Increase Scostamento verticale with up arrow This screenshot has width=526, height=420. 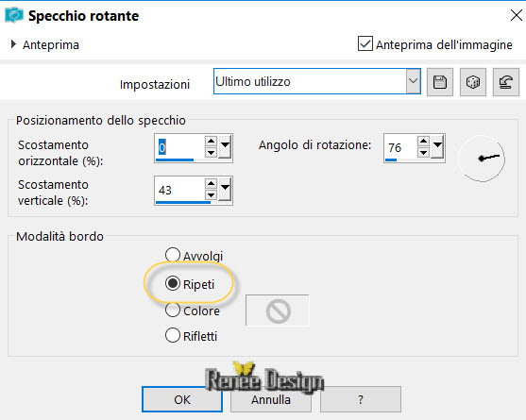pos(211,183)
